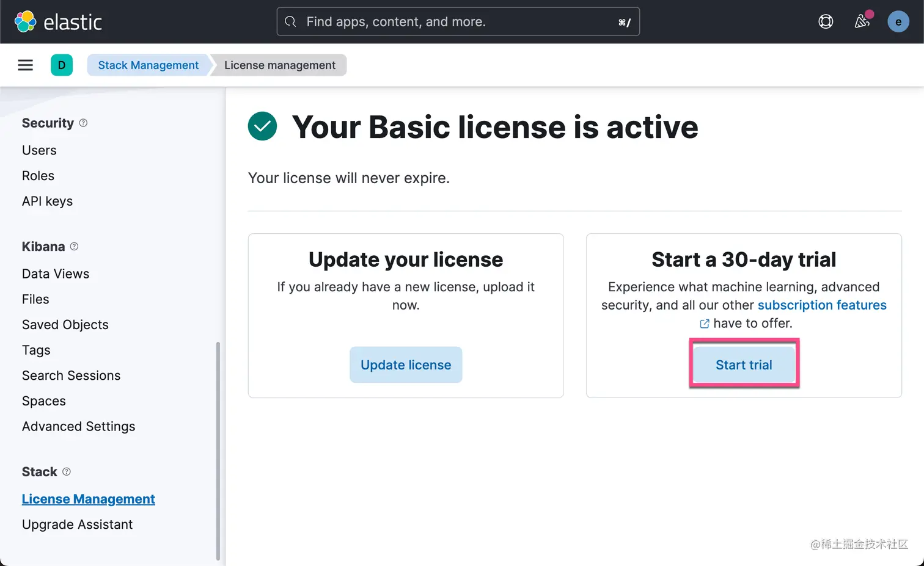Screen dimensions: 924x566
Task: Click the external link icon for subscription features
Action: click(705, 324)
